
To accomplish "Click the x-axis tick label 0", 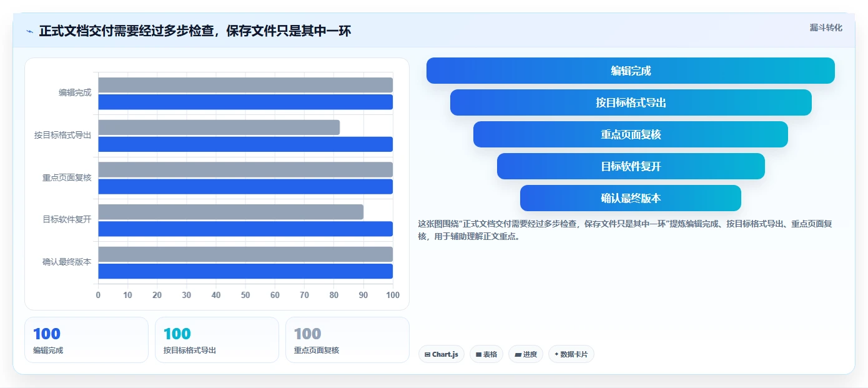I will (98, 295).
